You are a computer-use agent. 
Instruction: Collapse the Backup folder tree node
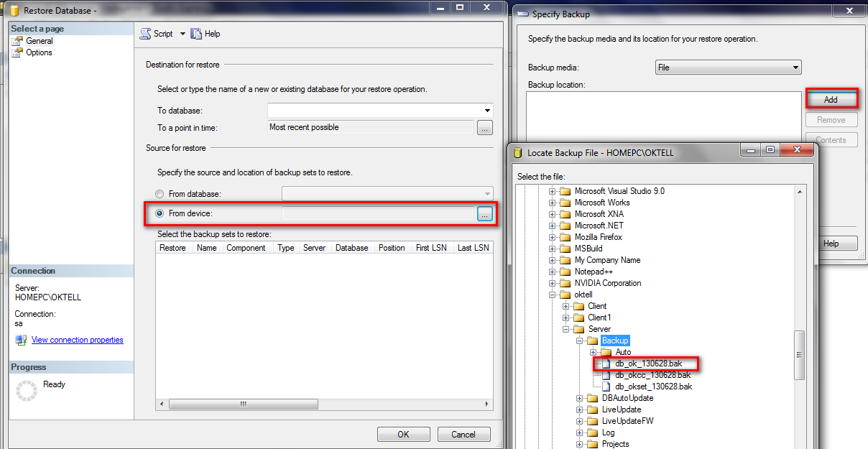(580, 341)
